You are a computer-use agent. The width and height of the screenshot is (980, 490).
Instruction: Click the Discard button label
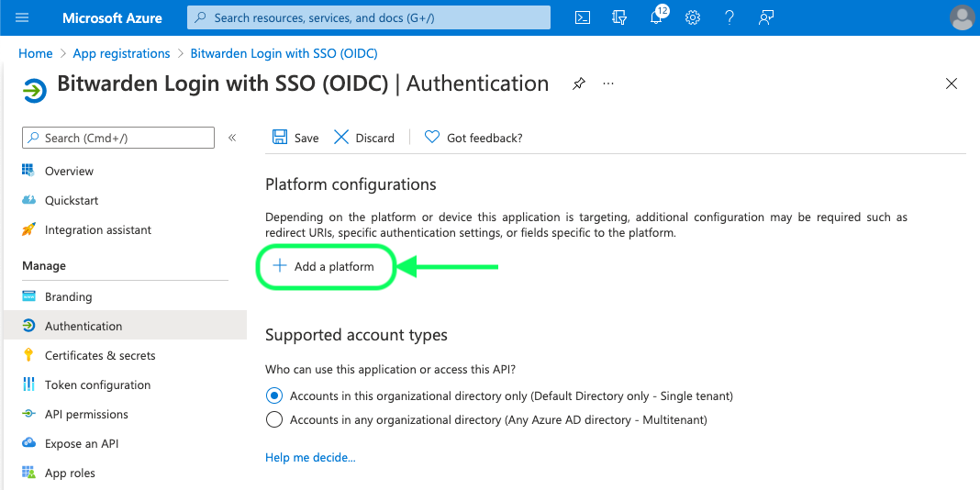(375, 139)
